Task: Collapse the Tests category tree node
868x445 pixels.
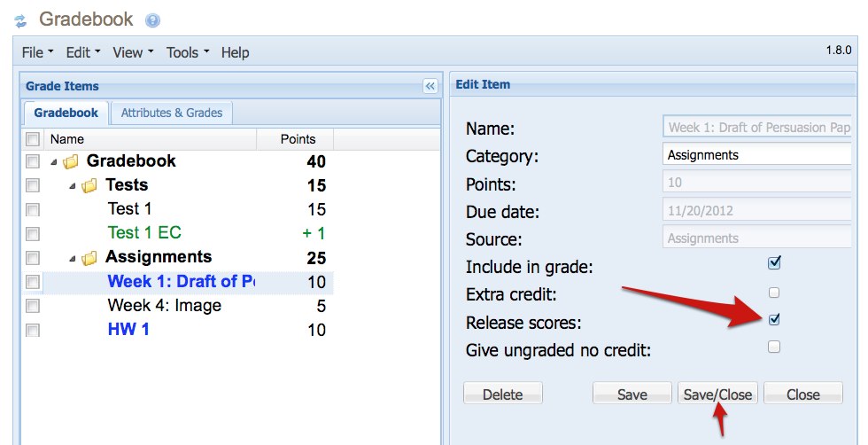Action: 73,185
